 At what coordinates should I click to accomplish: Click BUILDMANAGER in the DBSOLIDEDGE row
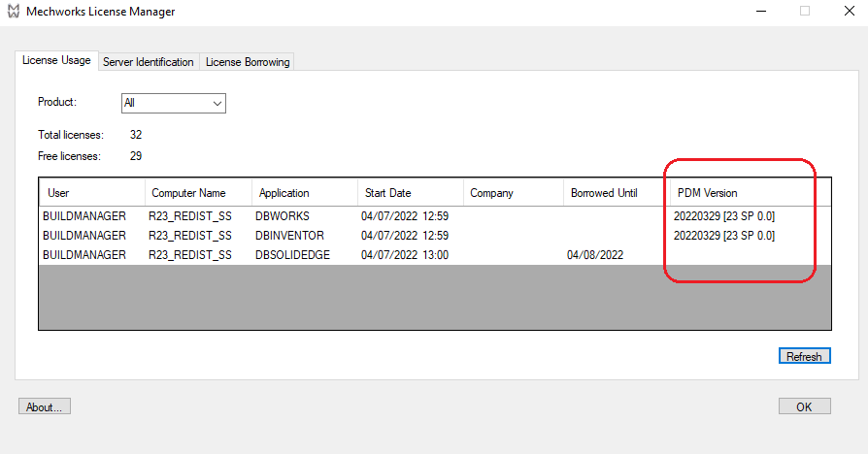84,255
